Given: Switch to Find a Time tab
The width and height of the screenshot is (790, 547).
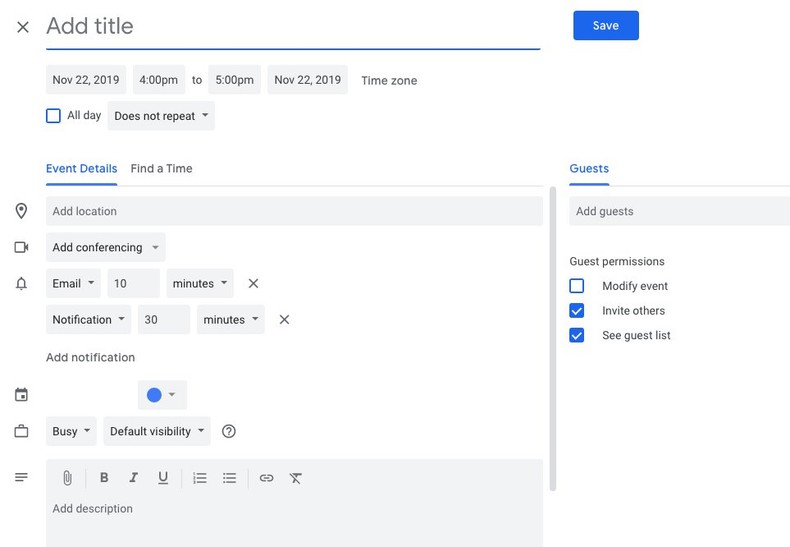Looking at the screenshot, I should click(161, 169).
